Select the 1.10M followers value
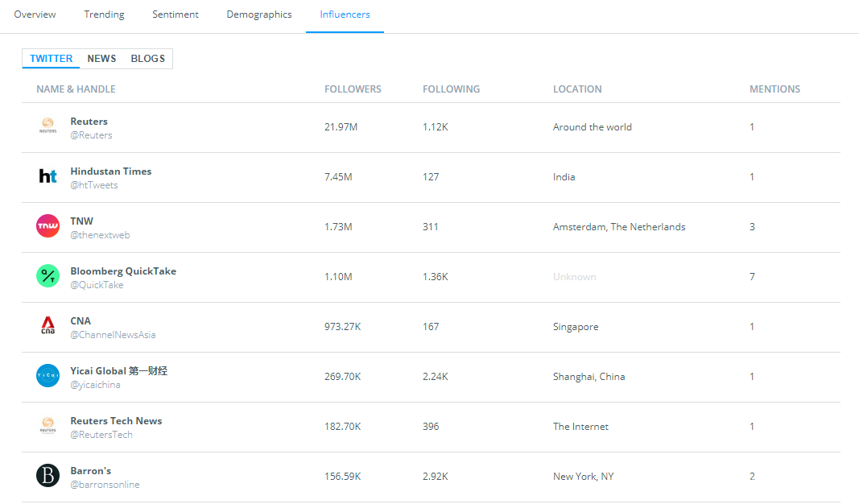This screenshot has width=859, height=504. 338,277
